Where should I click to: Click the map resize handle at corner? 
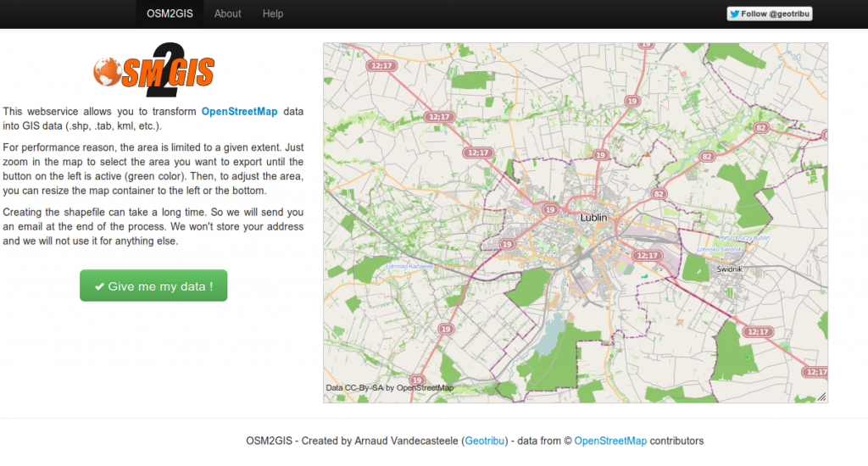coord(822,397)
